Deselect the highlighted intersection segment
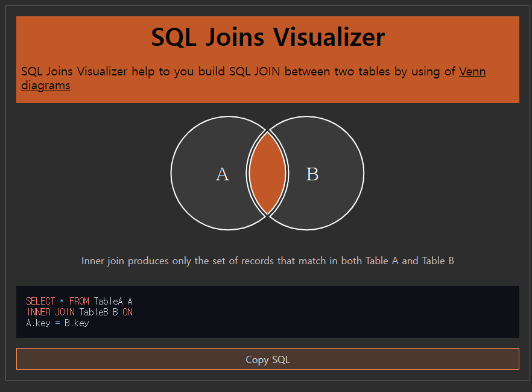532x392 pixels. click(267, 173)
